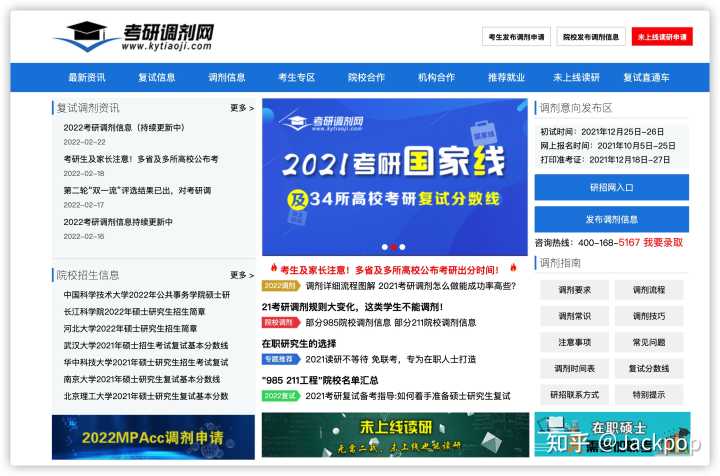The image size is (720, 476).
Task: Click the green 2022复试 tag
Action: click(x=281, y=396)
